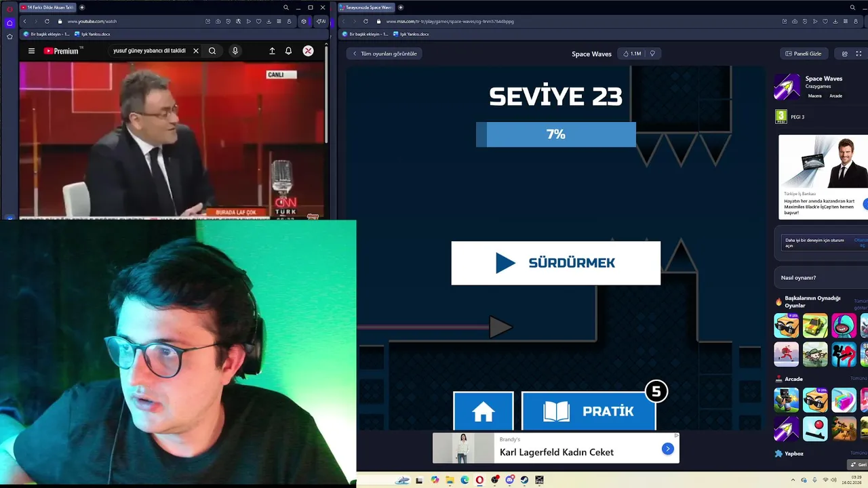Open the YouTube upload/create icon

272,51
